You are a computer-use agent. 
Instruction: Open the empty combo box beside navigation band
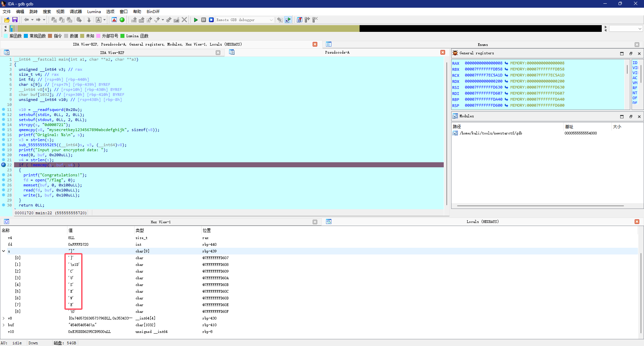click(626, 29)
